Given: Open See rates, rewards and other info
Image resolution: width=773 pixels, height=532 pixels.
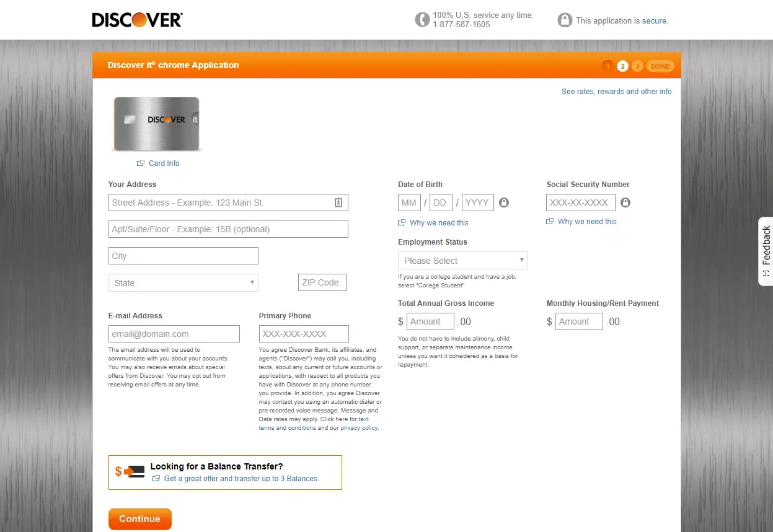Looking at the screenshot, I should pyautogui.click(x=616, y=92).
